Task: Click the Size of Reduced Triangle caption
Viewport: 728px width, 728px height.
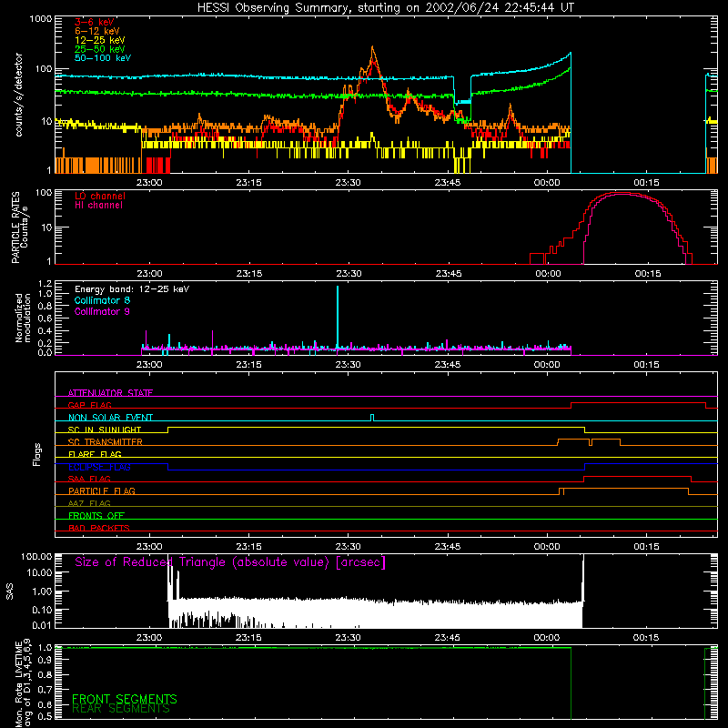Action: (x=230, y=562)
